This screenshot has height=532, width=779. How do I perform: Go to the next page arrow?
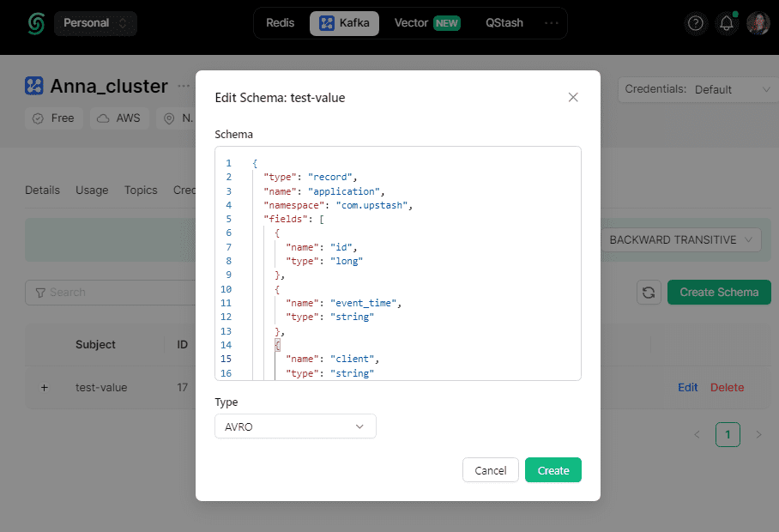[758, 435]
